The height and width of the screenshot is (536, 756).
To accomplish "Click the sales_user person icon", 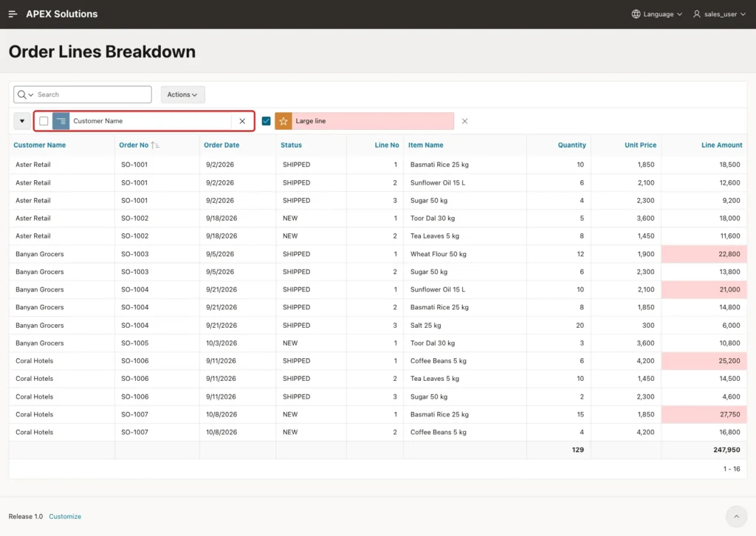I will click(x=697, y=14).
